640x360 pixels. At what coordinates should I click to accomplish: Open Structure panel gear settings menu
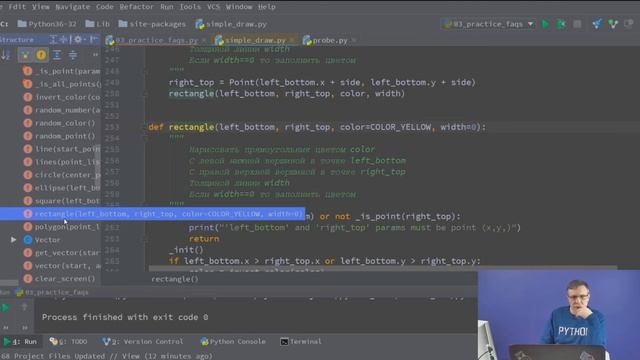[78, 40]
